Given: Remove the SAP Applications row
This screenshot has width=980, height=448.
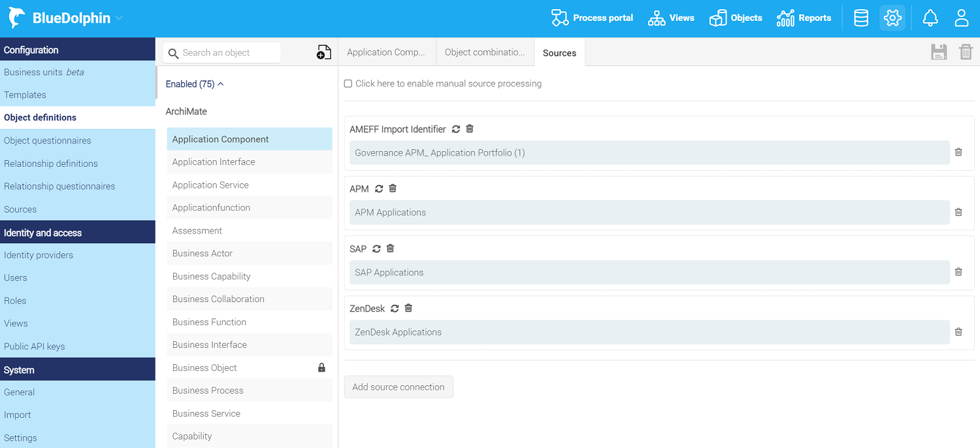Looking at the screenshot, I should pyautogui.click(x=958, y=272).
